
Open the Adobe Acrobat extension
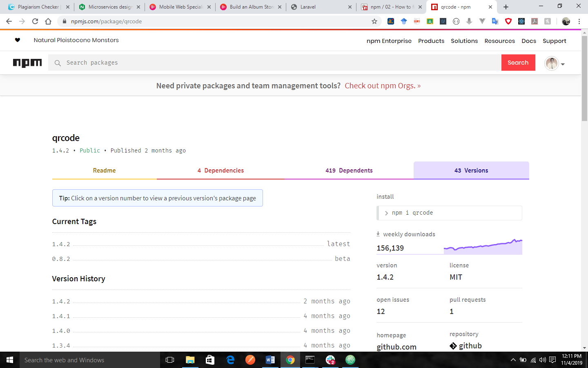coord(535,21)
